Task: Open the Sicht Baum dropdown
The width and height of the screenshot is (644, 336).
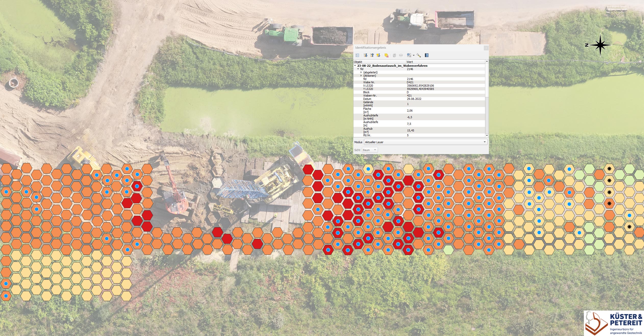Action: coord(370,150)
